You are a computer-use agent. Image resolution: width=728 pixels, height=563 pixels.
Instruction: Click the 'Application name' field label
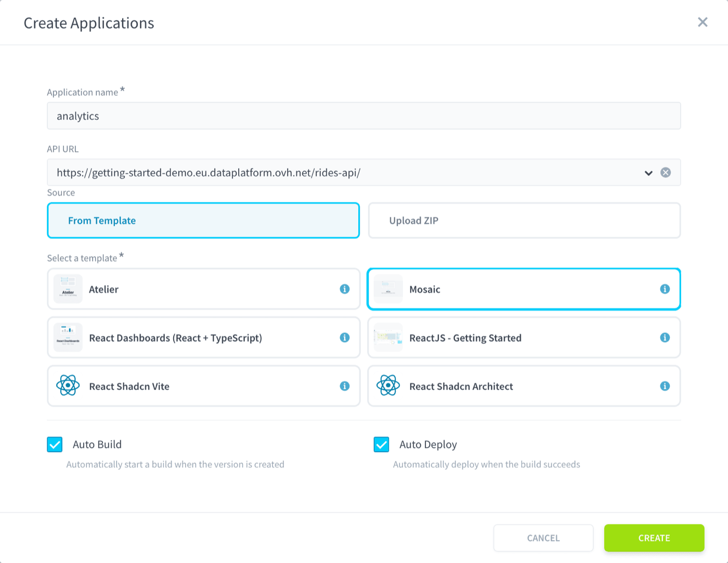(83, 92)
